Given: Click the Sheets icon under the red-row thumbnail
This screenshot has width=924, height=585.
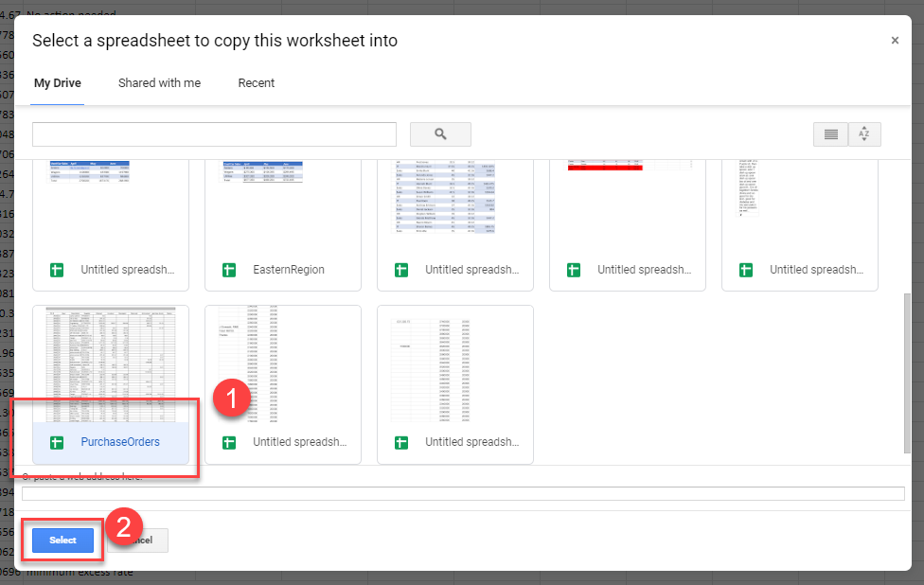Looking at the screenshot, I should click(575, 269).
